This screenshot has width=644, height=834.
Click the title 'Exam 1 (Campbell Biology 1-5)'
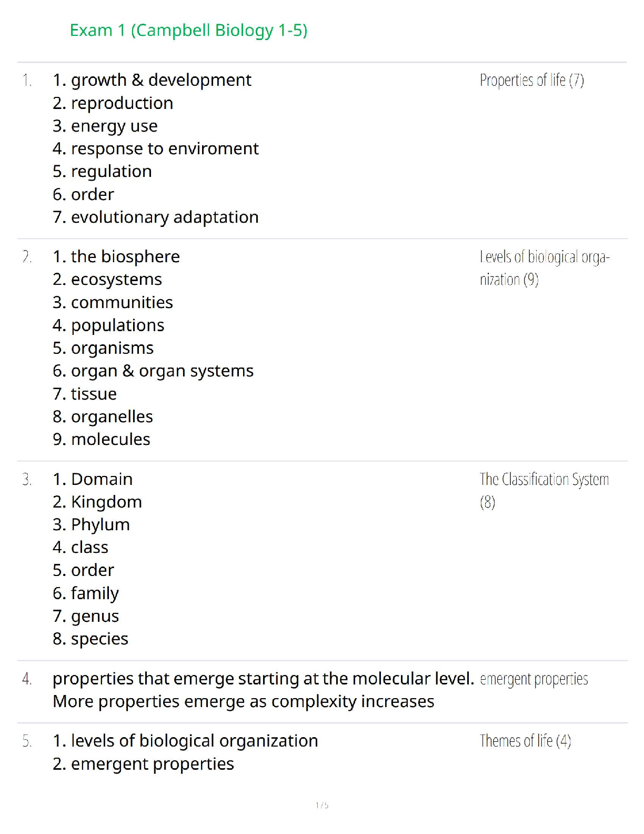(188, 31)
